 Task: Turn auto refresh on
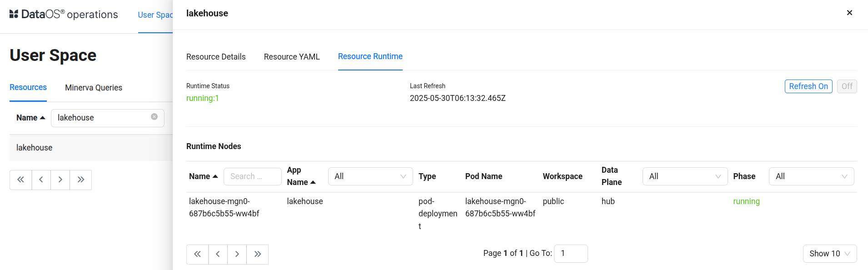tap(808, 86)
